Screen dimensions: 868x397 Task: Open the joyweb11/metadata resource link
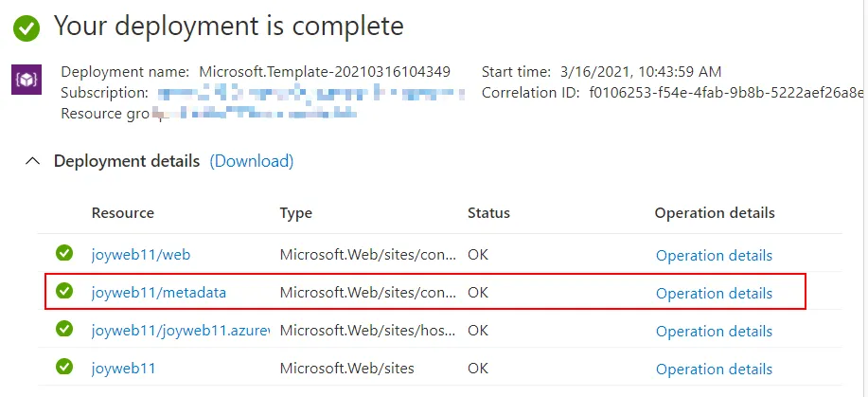coord(158,293)
